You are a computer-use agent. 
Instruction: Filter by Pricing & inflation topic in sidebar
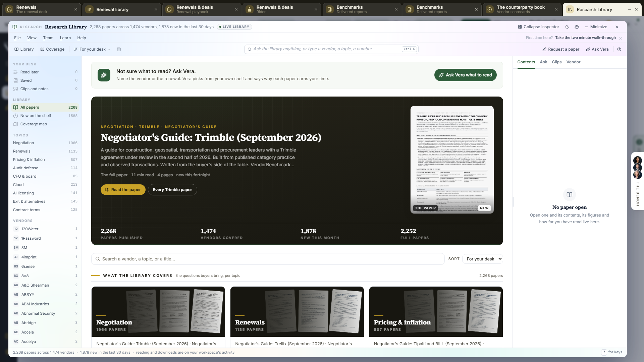tap(45, 160)
